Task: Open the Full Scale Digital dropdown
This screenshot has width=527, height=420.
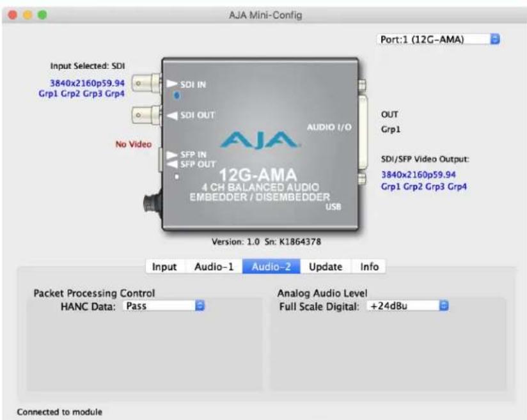Action: (407, 306)
